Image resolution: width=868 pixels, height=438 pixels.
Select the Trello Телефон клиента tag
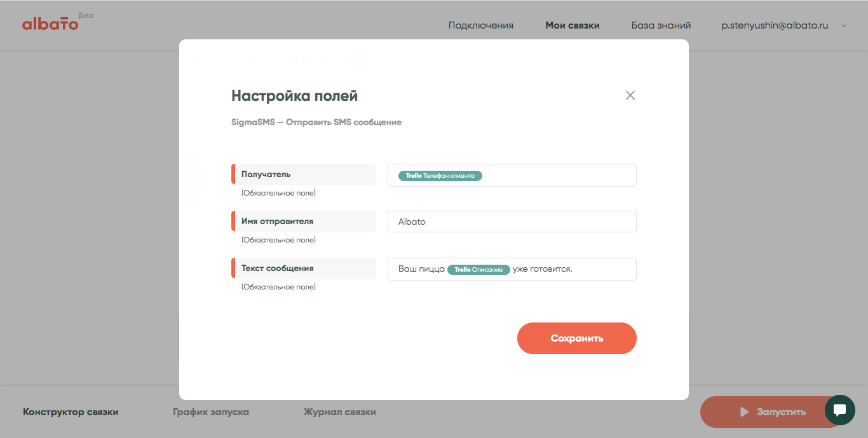pos(440,176)
